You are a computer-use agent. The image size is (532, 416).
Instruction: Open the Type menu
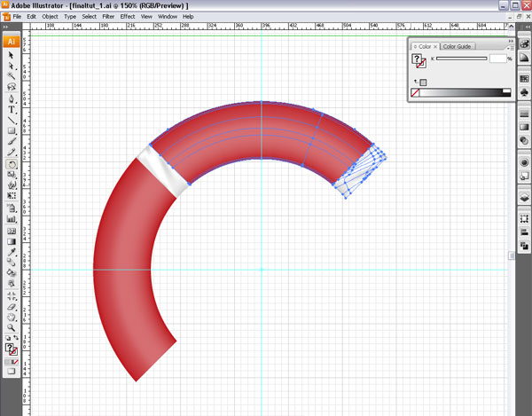[70, 16]
